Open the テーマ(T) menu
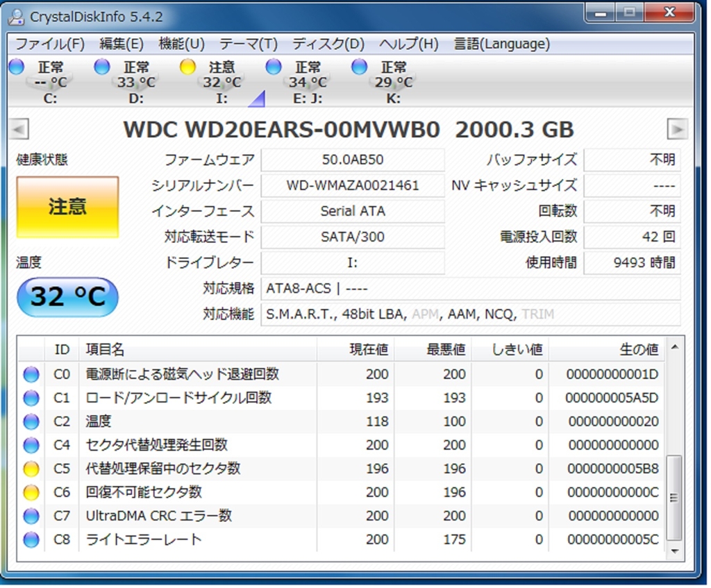The height and width of the screenshot is (588, 711). click(x=248, y=44)
